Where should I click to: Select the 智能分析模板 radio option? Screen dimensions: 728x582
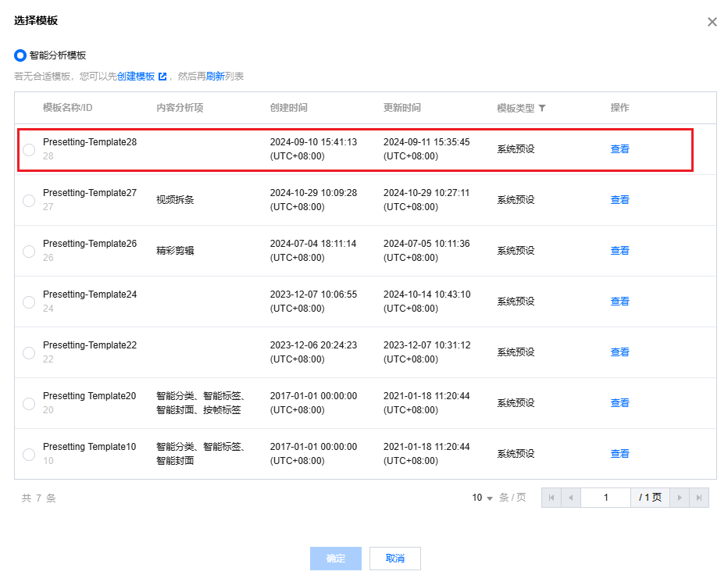20,55
